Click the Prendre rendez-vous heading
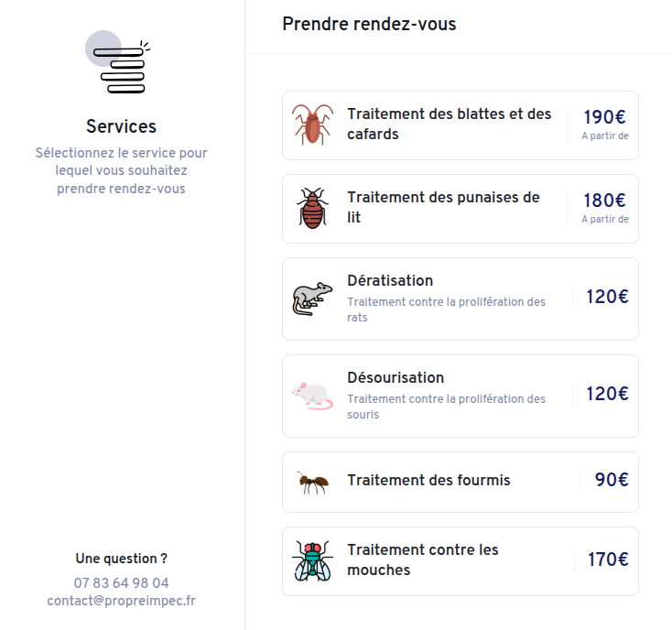The width and height of the screenshot is (672, 630). (369, 25)
